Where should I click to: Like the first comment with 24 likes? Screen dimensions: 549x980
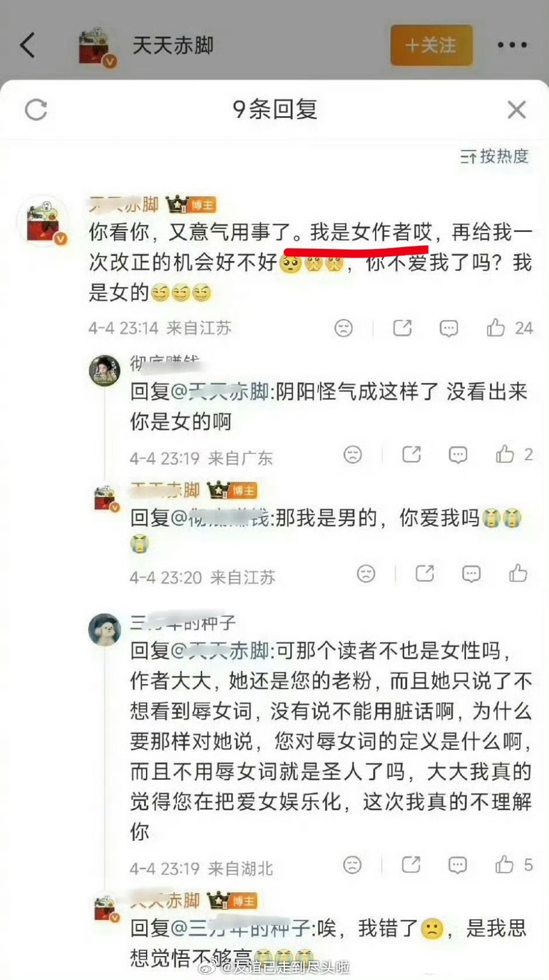[509, 328]
